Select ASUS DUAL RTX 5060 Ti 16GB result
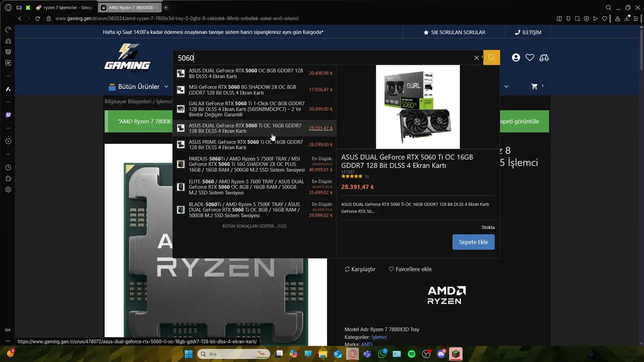Viewport: 644px width, 362px height. pyautogui.click(x=254, y=128)
